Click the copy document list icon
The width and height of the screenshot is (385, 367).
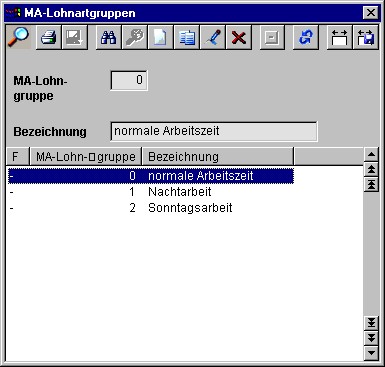coord(187,37)
